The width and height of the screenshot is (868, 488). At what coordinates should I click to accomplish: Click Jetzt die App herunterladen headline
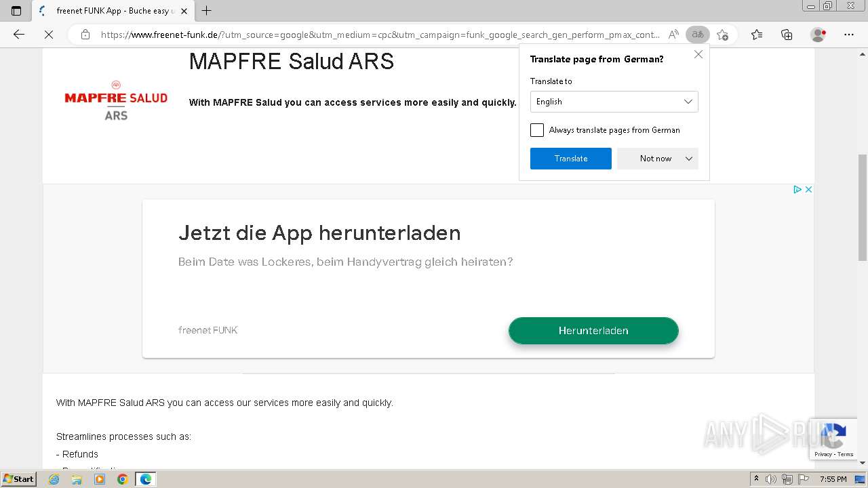[x=319, y=233]
